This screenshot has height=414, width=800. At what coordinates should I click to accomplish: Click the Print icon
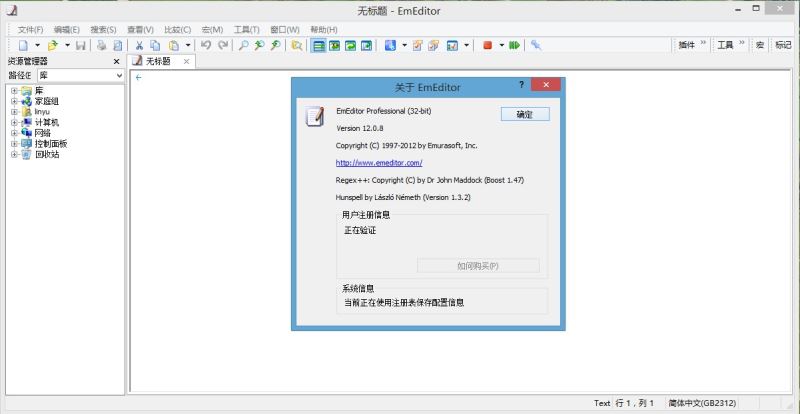pos(102,45)
